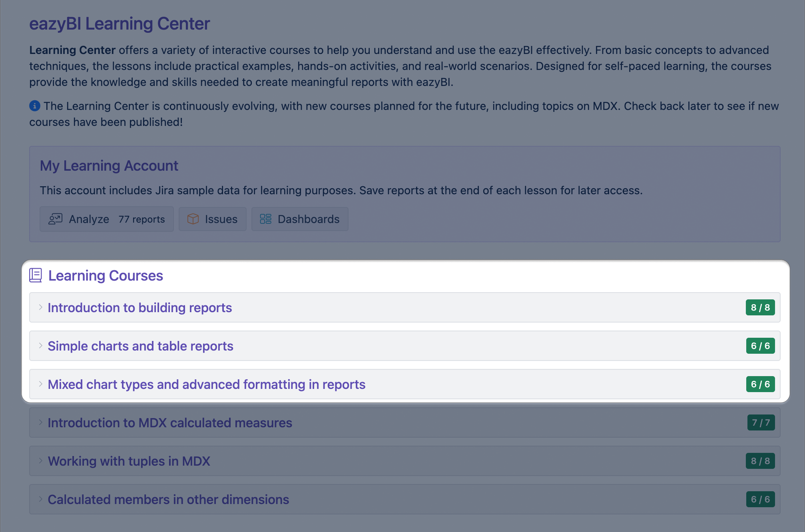
Task: Click the Learning Courses book icon
Action: pos(36,275)
